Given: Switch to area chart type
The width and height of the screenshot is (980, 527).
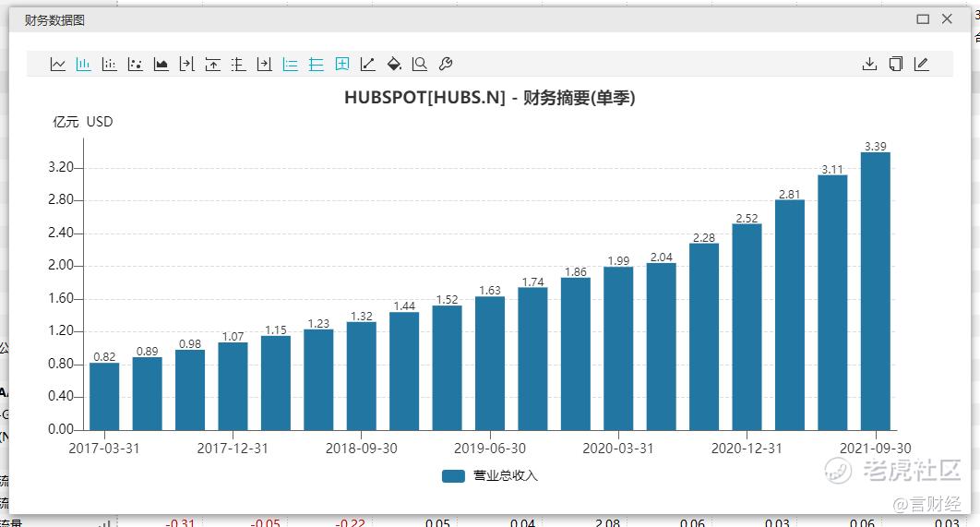Looking at the screenshot, I should [x=161, y=64].
